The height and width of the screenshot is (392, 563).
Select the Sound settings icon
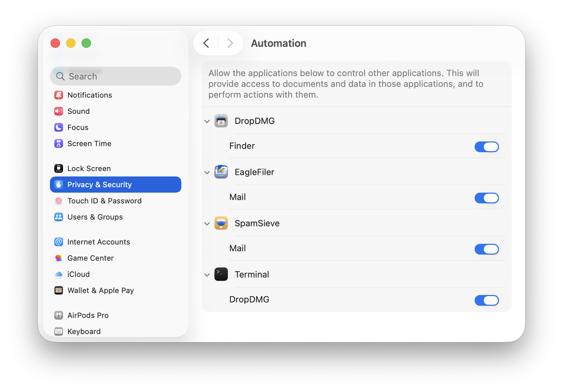[x=59, y=111]
